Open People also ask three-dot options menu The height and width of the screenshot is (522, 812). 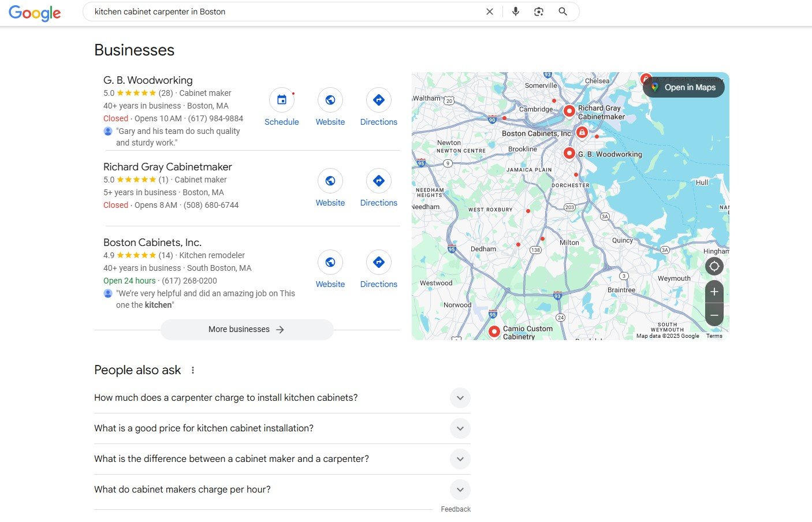point(193,370)
